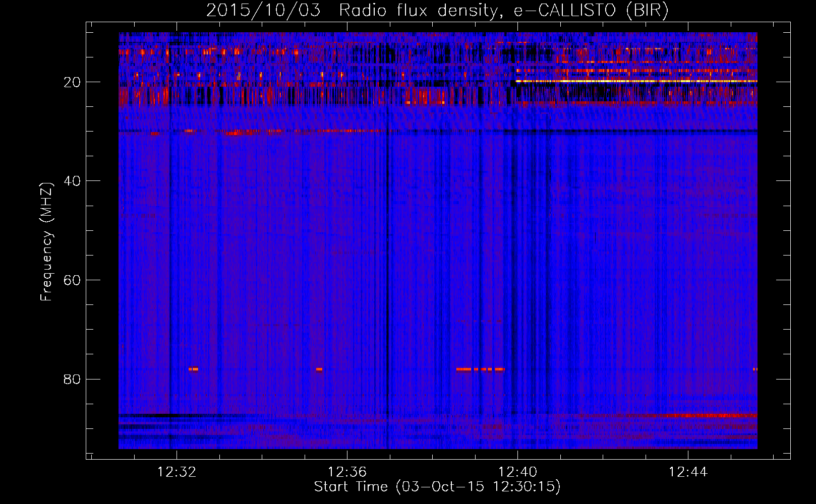816x504 pixels.
Task: Click the 60 frequency tick label
Action: pyautogui.click(x=73, y=280)
